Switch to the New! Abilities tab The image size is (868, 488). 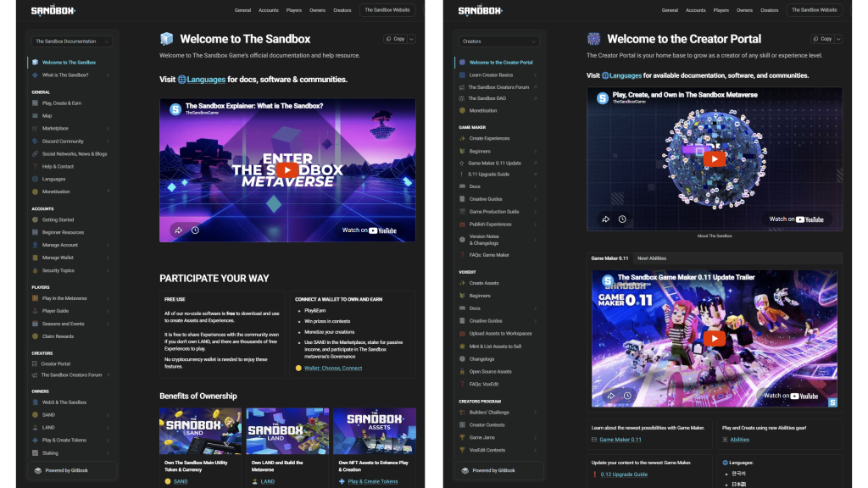click(x=652, y=258)
